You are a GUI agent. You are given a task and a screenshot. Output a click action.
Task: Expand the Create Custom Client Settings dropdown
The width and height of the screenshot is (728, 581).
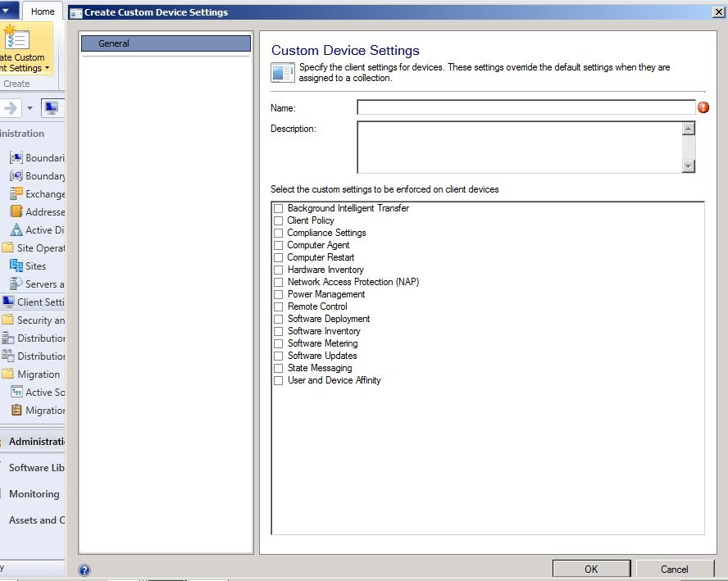point(47,68)
